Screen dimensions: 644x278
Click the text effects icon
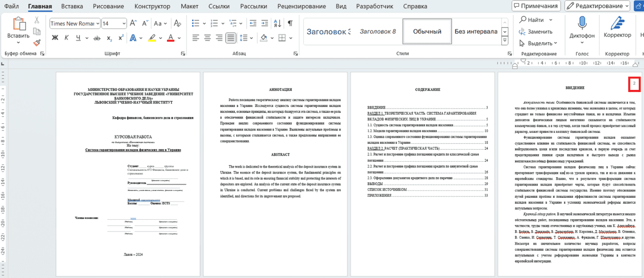(x=133, y=38)
